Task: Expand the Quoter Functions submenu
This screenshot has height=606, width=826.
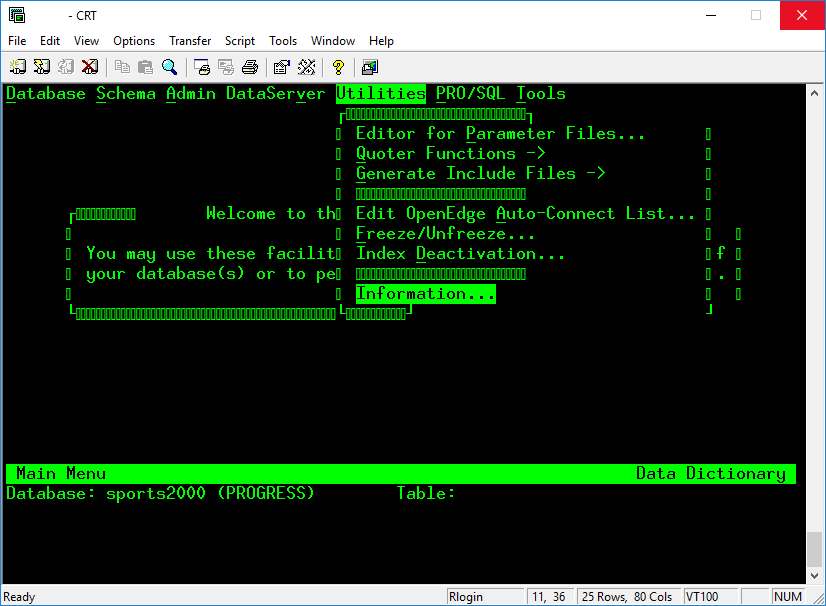Action: coord(450,154)
